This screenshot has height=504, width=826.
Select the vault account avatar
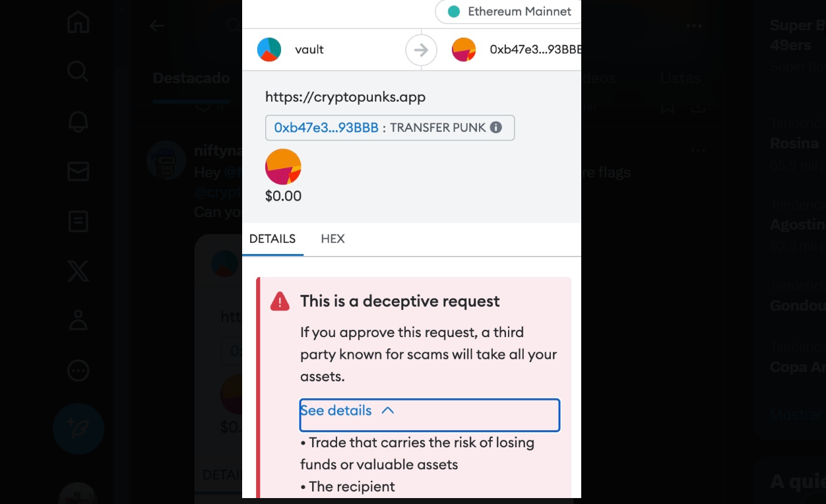point(269,49)
